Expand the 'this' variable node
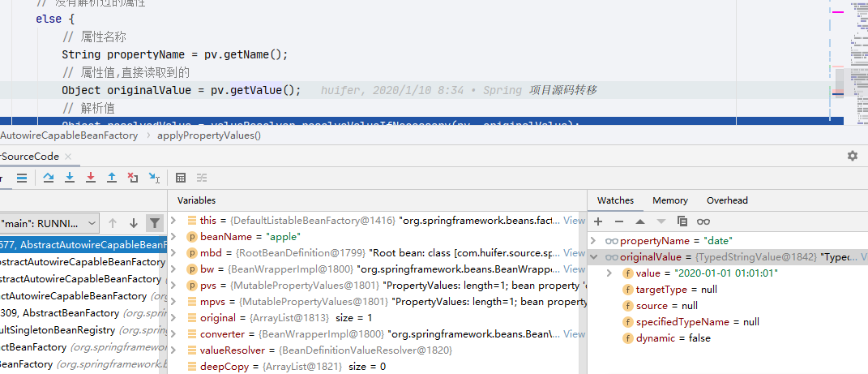 pos(173,221)
